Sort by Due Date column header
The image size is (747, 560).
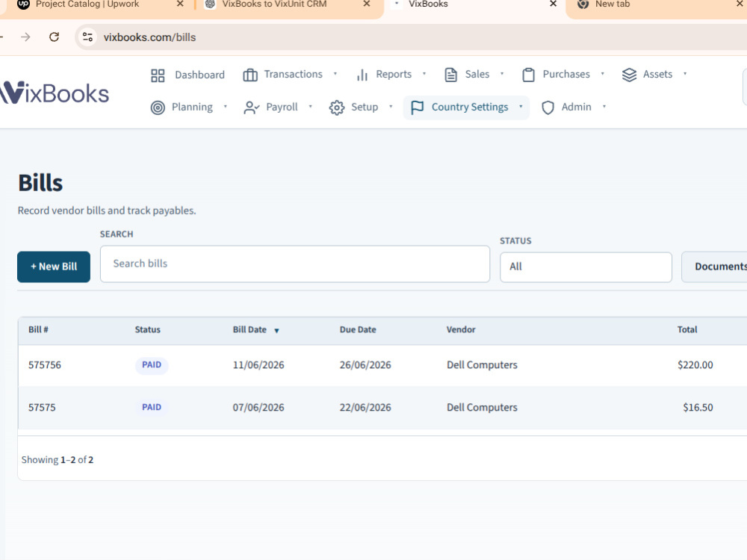[x=358, y=329]
